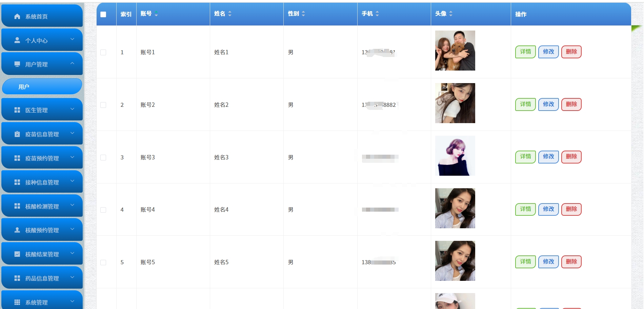The width and height of the screenshot is (644, 309).
Task: Click the home icon beside 系统首页
Action: [x=17, y=16]
